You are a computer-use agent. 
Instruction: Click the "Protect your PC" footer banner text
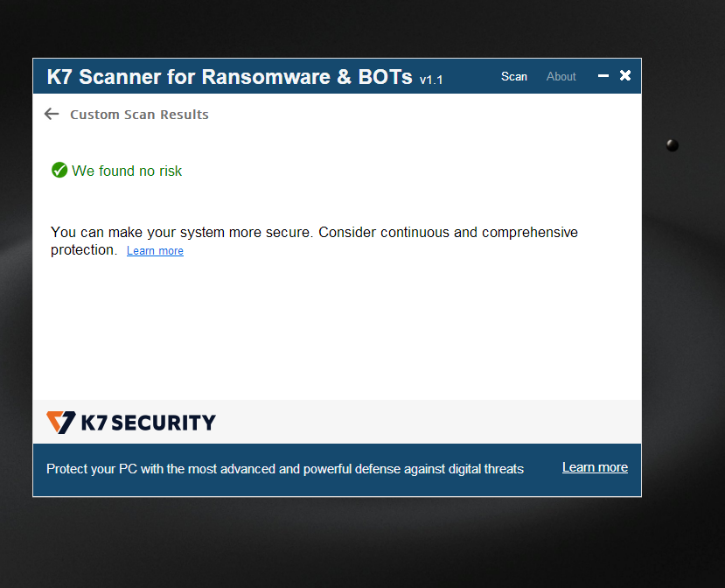[285, 469]
